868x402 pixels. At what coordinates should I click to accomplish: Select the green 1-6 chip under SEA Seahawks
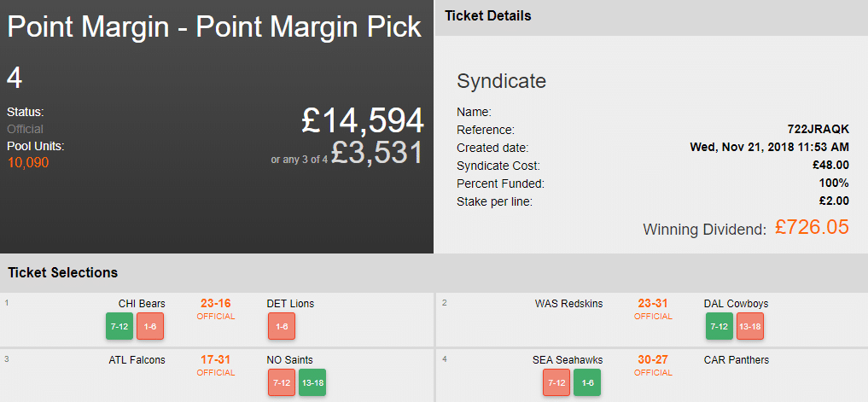[x=587, y=382]
